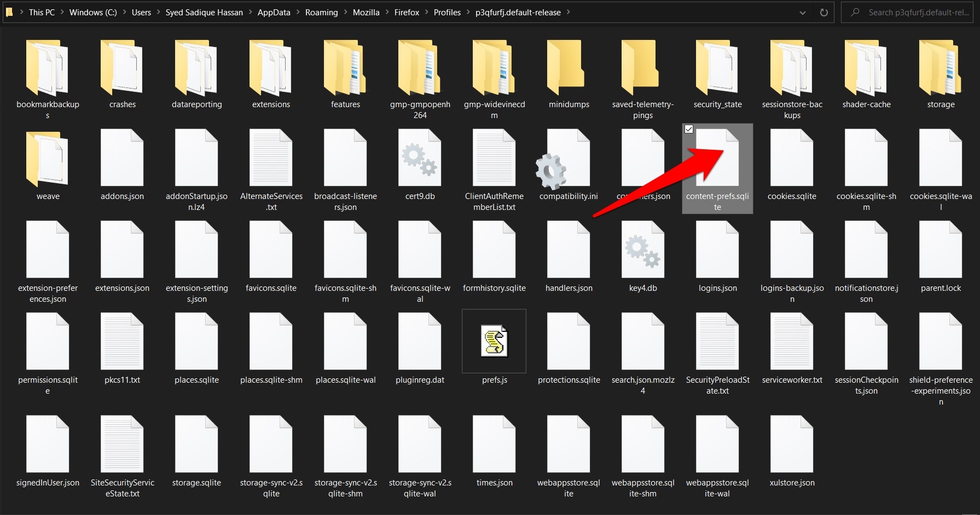
Task: Select the favicons.sqlite file name
Action: 271,288
